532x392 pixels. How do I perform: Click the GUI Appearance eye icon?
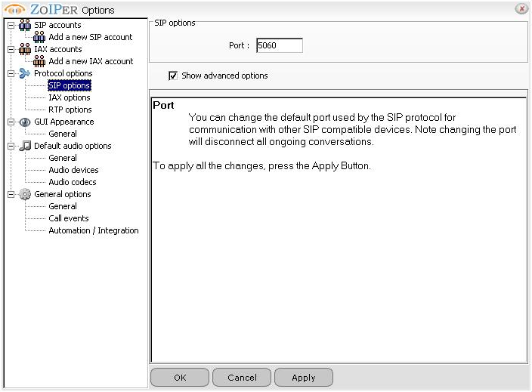click(24, 122)
